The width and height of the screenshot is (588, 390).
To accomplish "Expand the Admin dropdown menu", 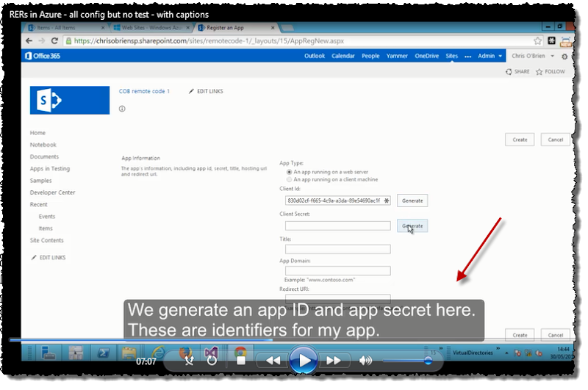I will [490, 56].
